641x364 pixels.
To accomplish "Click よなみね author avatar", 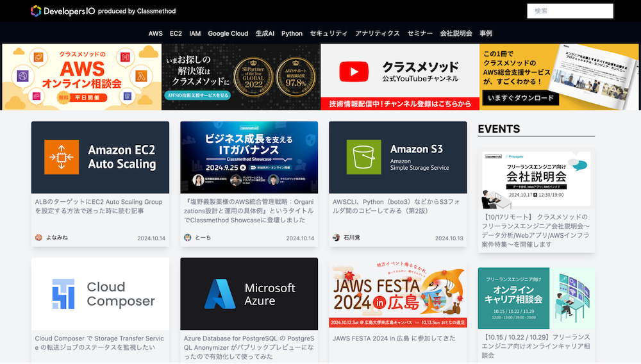I will coord(38,237).
